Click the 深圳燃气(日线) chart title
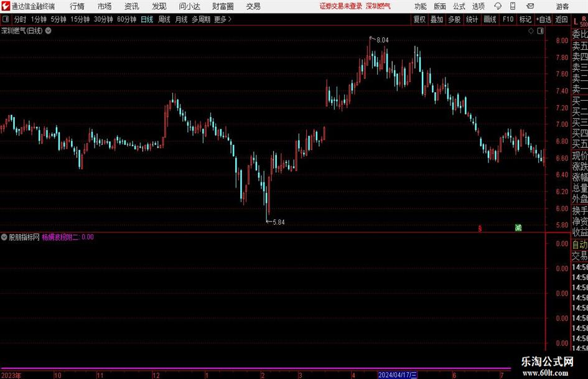The height and width of the screenshot is (379, 588). [x=22, y=30]
